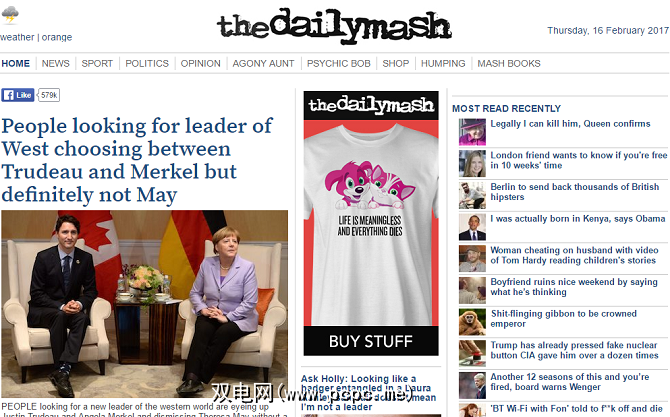
Task: Open the gibbon article thumbnail
Action: (x=472, y=322)
